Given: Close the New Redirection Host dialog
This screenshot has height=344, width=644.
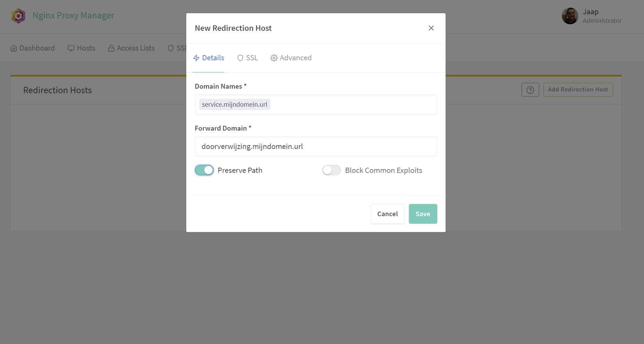Looking at the screenshot, I should tap(431, 28).
